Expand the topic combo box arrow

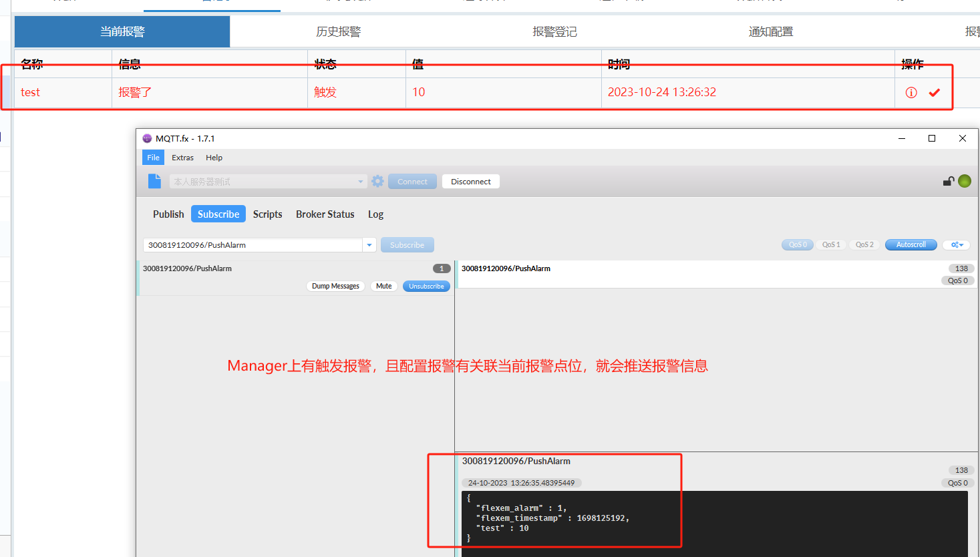point(369,245)
